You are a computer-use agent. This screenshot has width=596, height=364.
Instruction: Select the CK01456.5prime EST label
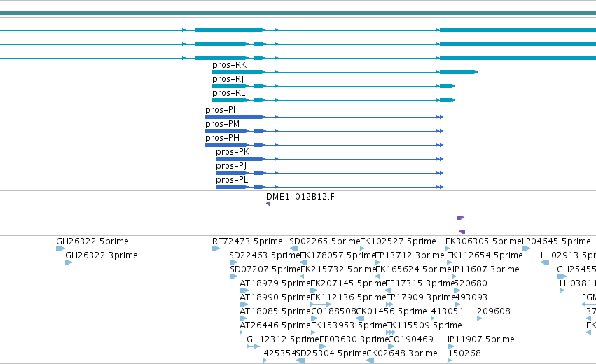tap(391, 311)
